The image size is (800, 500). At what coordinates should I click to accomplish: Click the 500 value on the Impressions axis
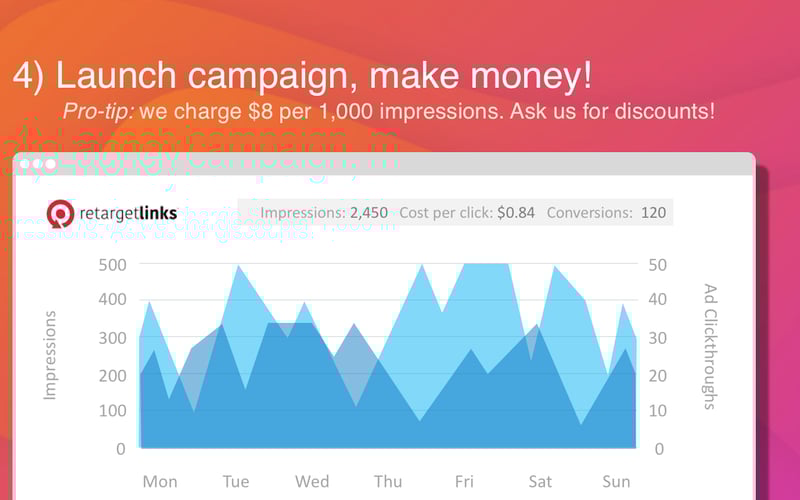coord(112,265)
